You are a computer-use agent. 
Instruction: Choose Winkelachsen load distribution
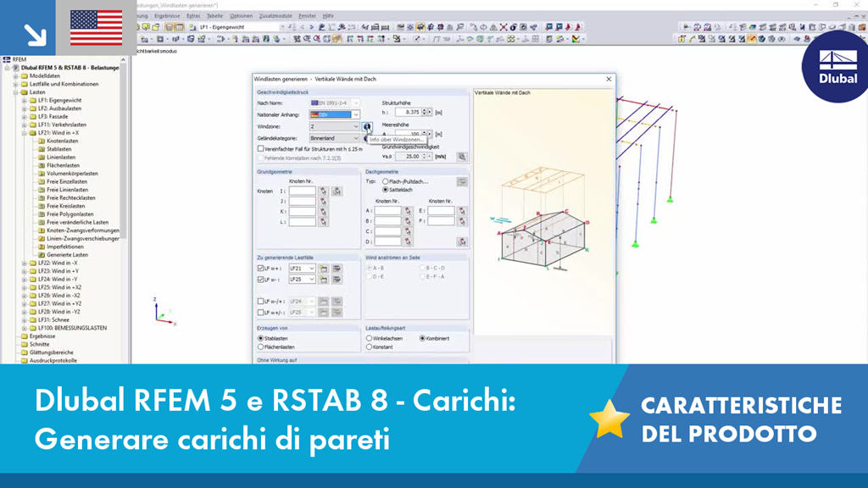coord(370,338)
